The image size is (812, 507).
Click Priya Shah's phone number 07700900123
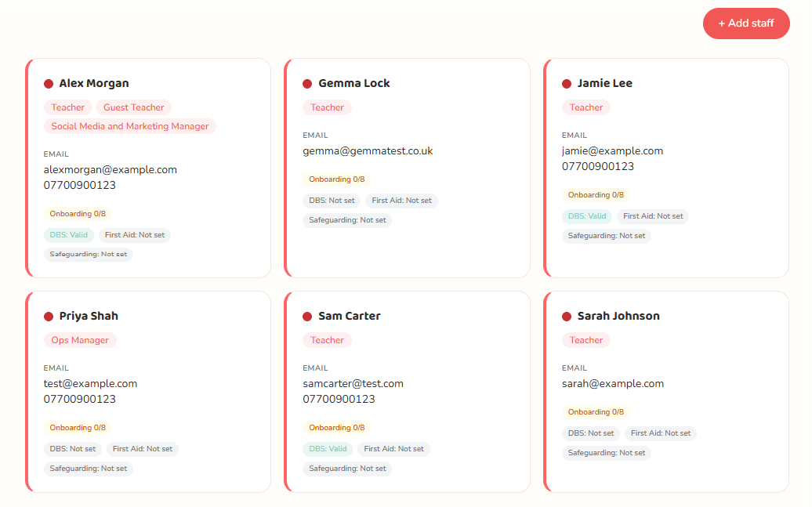pyautogui.click(x=80, y=400)
